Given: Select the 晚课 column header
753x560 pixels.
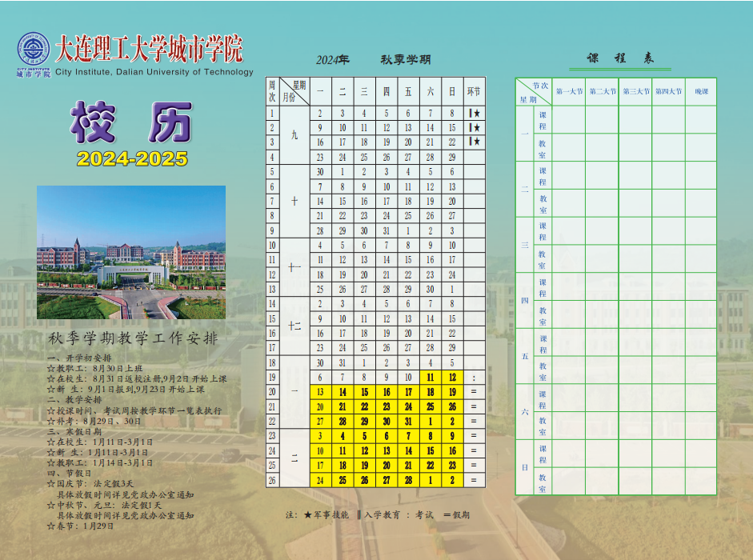Looking at the screenshot, I should 701,92.
